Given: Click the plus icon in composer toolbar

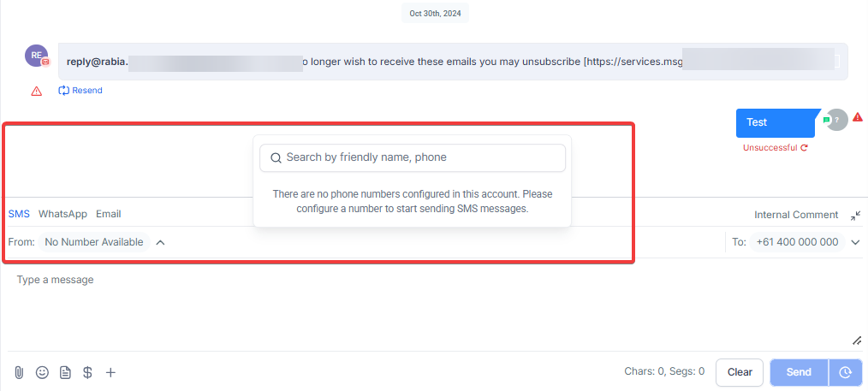Looking at the screenshot, I should (110, 372).
